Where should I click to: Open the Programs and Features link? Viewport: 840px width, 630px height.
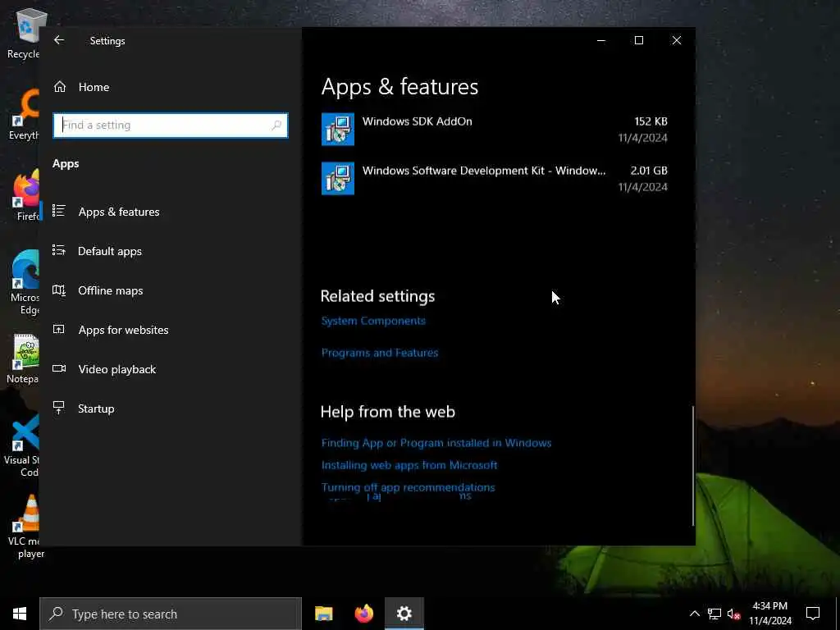pos(380,353)
